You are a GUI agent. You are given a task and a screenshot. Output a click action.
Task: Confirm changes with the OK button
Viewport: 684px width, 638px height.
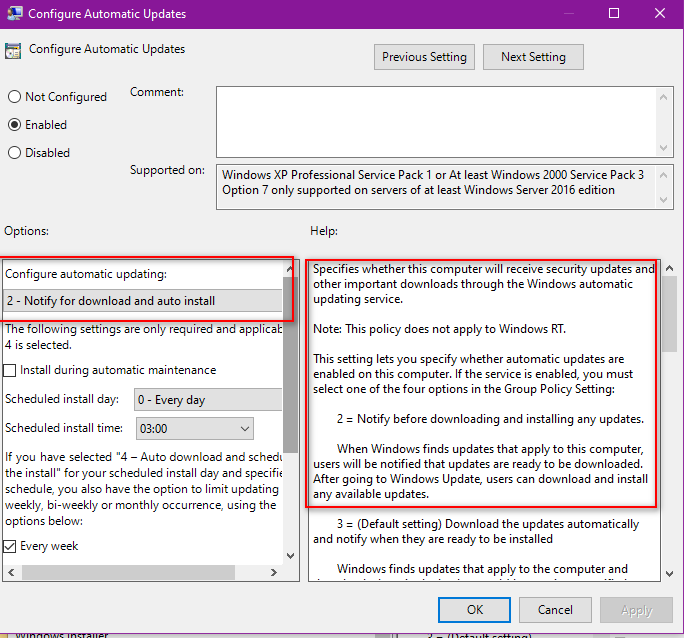coord(475,609)
